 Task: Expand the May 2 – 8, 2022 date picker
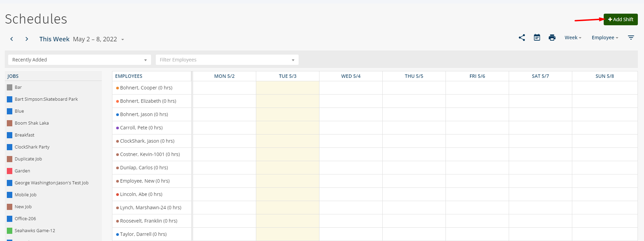[x=98, y=39]
